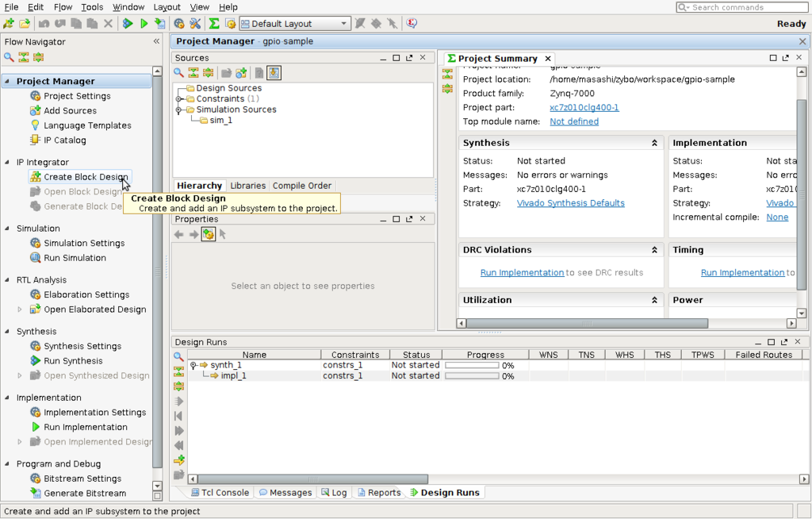This screenshot has height=519, width=812.
Task: Open the Tcl Console tab
Action: (x=220, y=493)
